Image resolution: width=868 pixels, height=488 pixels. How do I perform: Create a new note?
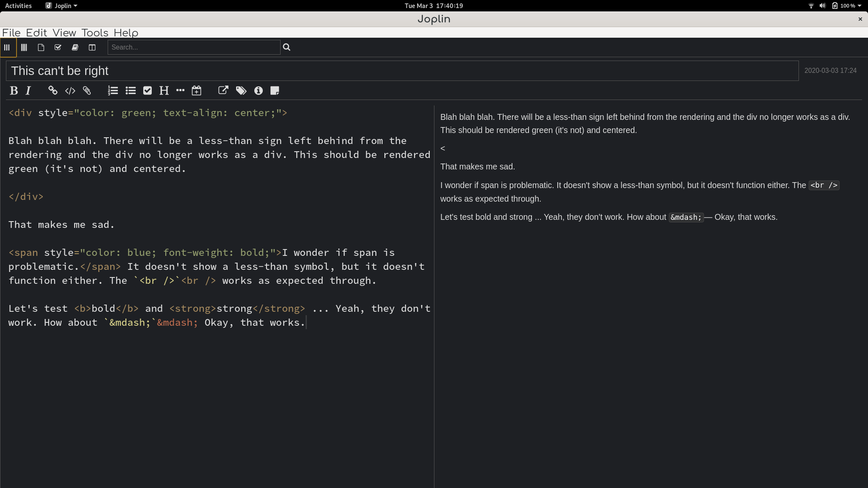[41, 47]
